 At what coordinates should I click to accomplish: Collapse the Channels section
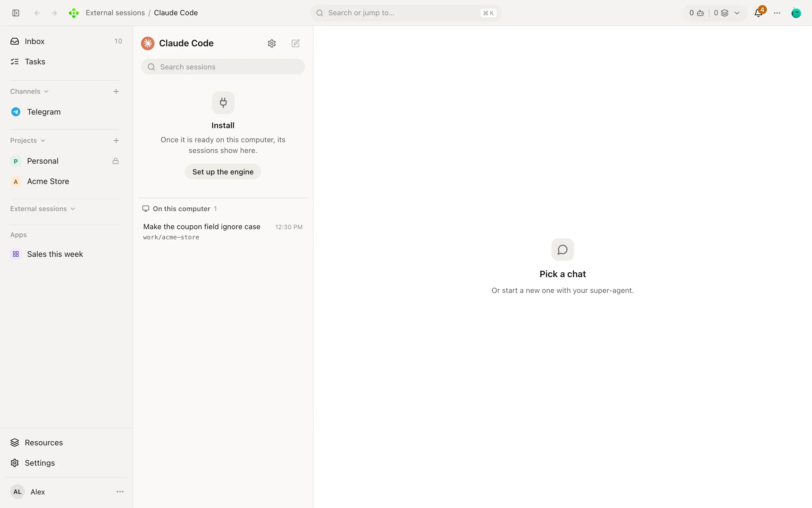[29, 91]
